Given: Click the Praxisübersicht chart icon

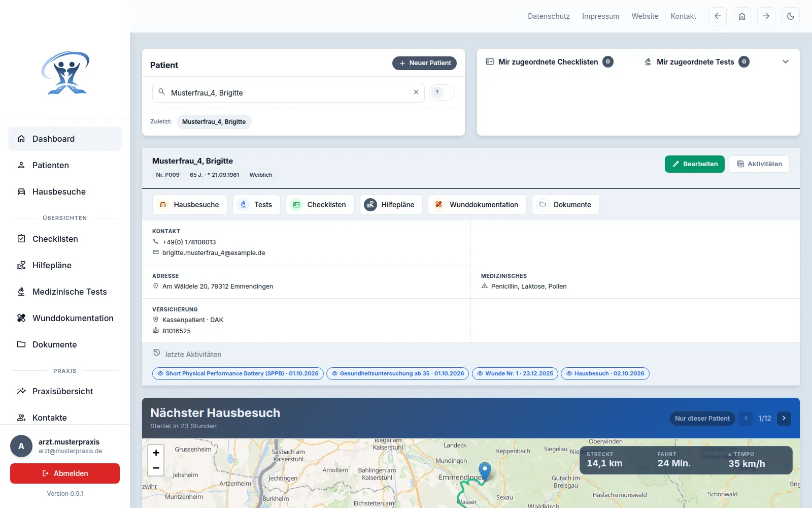Looking at the screenshot, I should (21, 391).
